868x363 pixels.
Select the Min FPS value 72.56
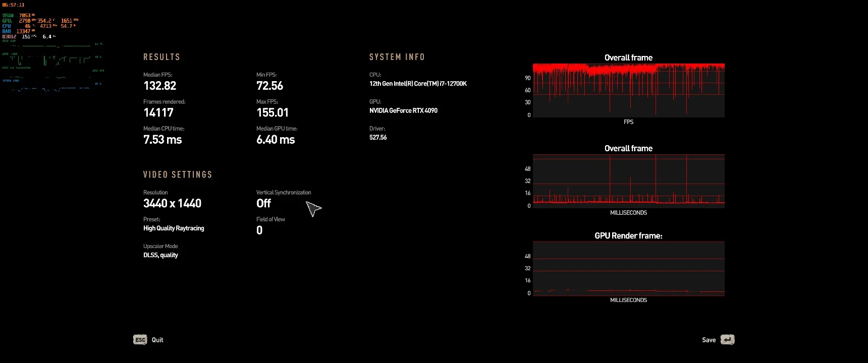pyautogui.click(x=270, y=86)
